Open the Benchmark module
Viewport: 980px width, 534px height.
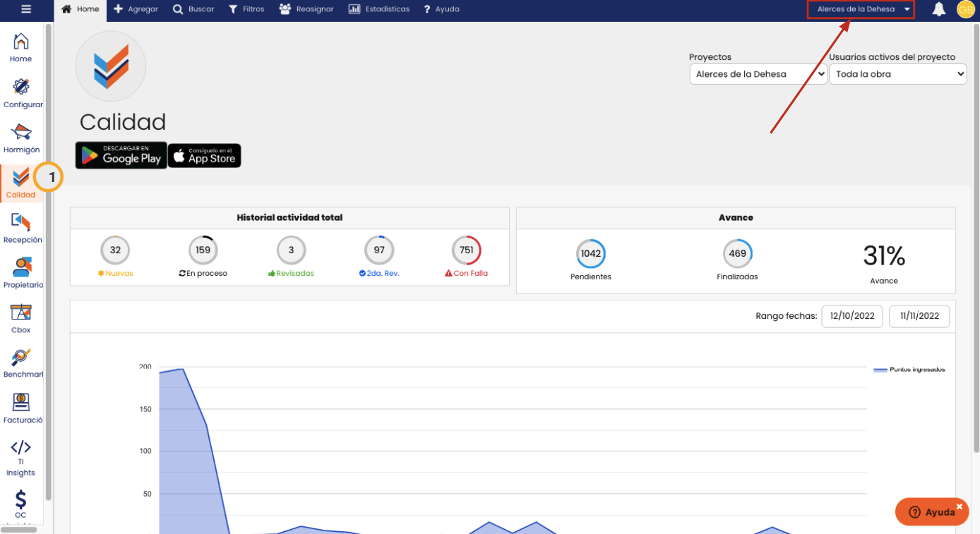[x=23, y=363]
